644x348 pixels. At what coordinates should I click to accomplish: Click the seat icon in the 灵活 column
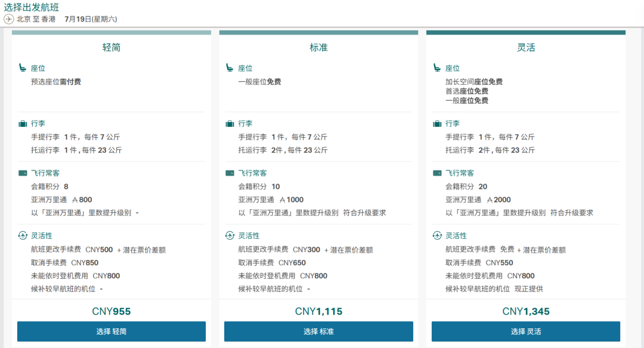click(437, 67)
